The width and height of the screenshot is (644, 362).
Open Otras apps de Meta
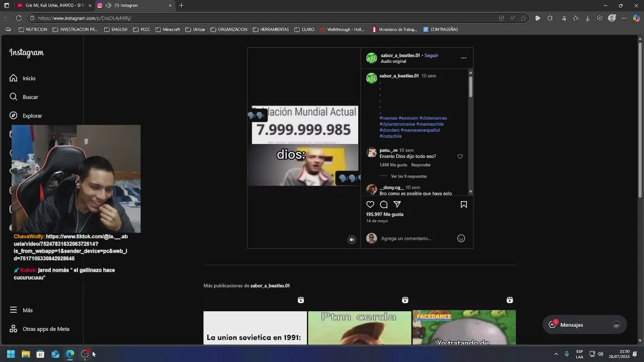39,329
